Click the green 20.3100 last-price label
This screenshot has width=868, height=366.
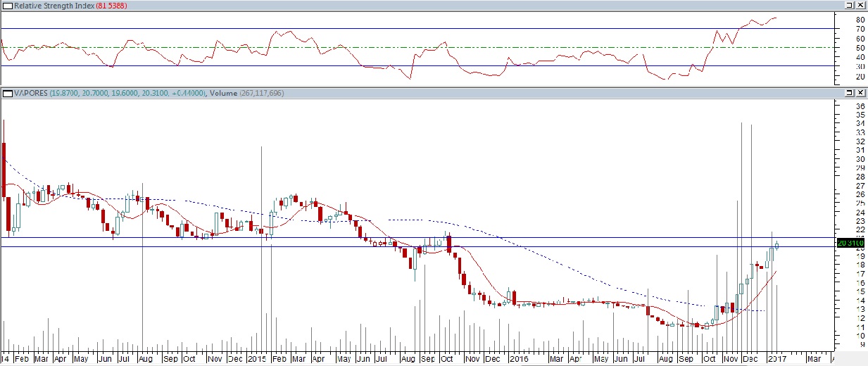tap(850, 243)
